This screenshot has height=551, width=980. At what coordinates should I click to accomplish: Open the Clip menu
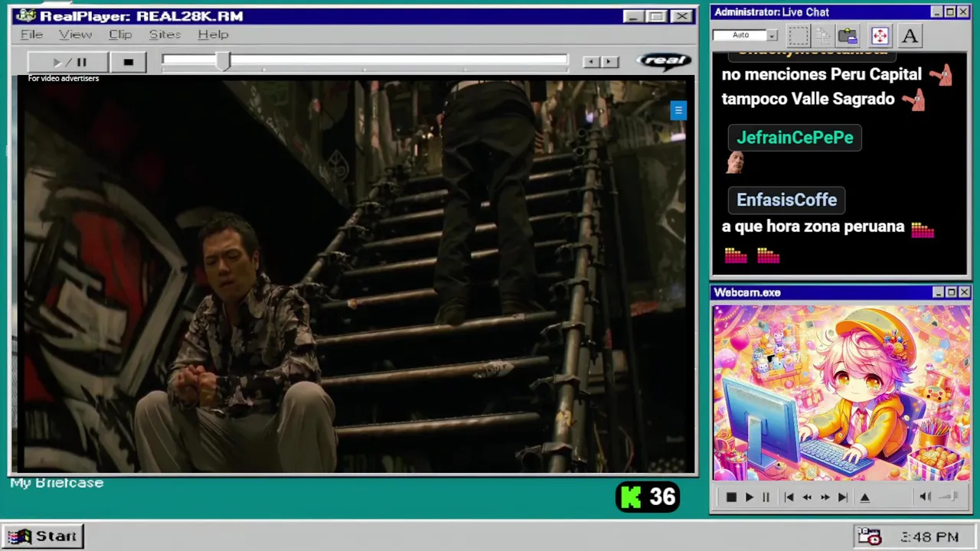pos(120,34)
